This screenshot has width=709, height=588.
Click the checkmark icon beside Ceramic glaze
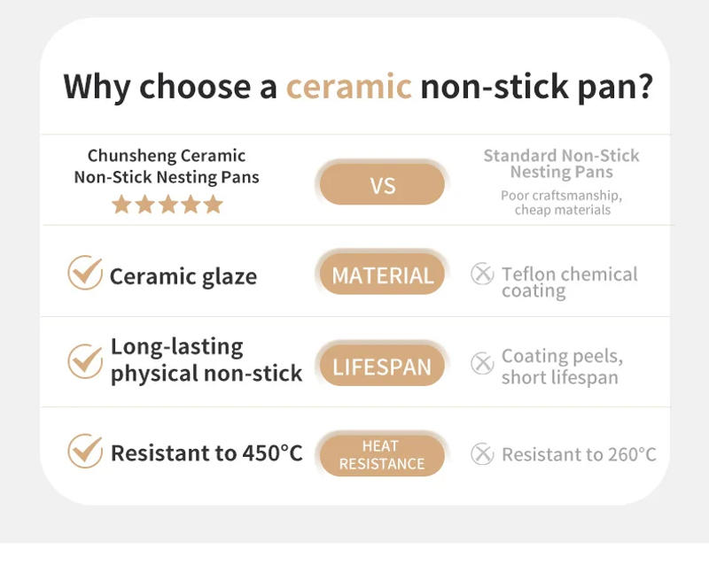[x=85, y=274]
